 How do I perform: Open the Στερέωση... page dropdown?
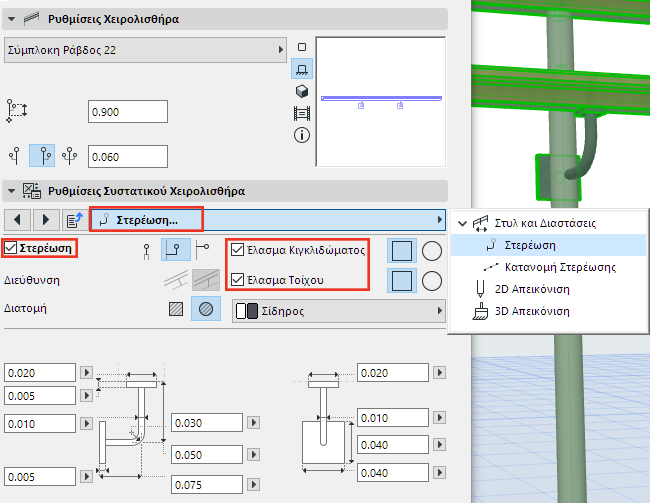pyautogui.click(x=268, y=220)
